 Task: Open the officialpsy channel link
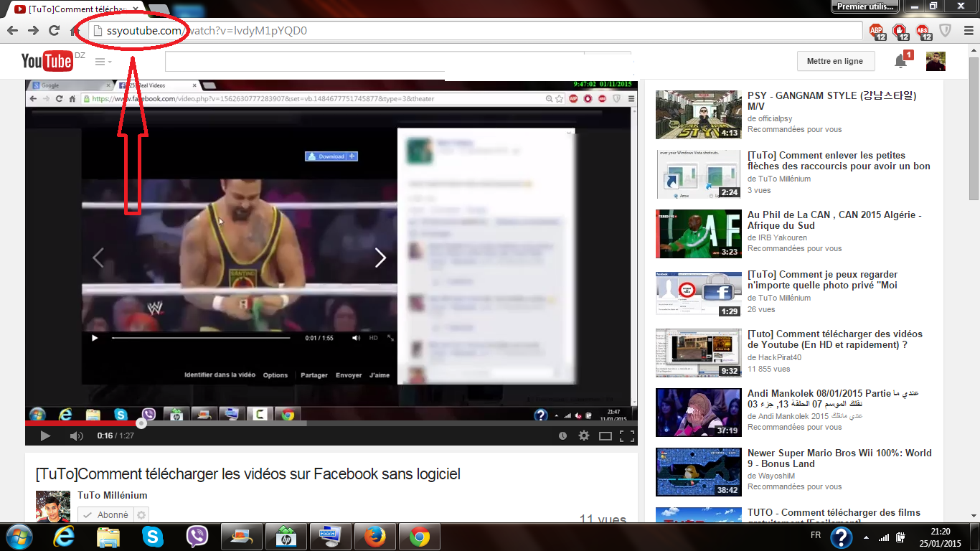point(773,119)
